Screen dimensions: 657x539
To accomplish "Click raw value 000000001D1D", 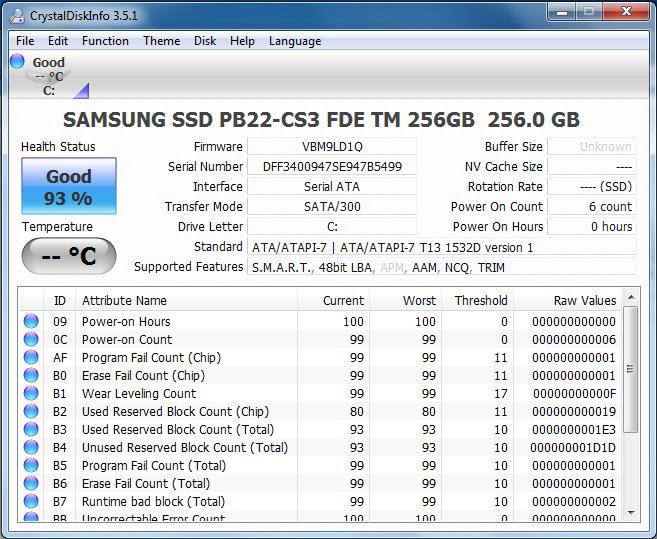I will pos(573,448).
